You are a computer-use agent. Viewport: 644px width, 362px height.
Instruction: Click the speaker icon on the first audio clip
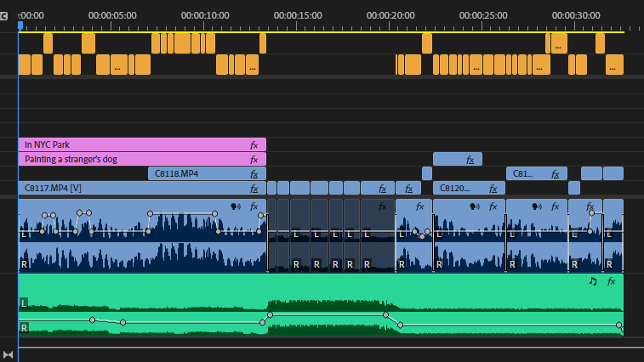(x=236, y=206)
